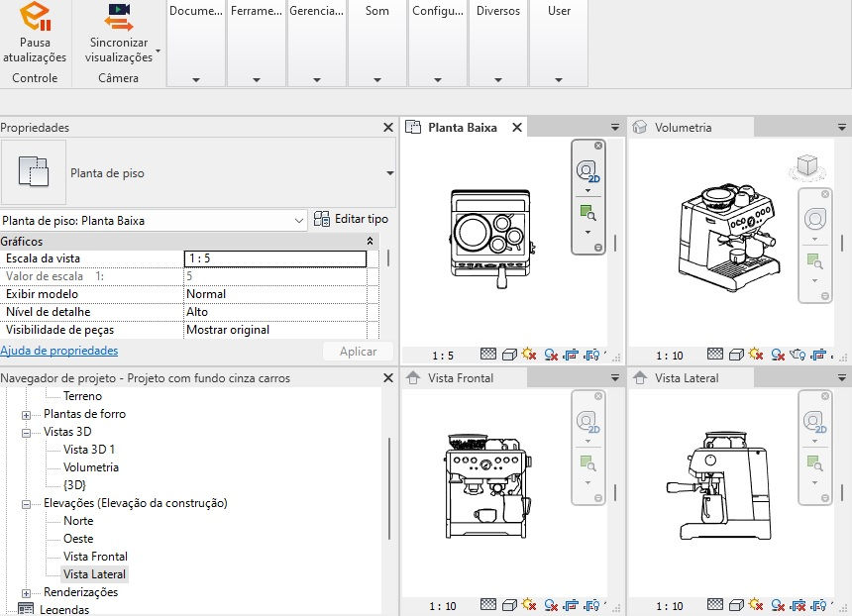Click the Editar tipo grid icon

pyautogui.click(x=322, y=219)
